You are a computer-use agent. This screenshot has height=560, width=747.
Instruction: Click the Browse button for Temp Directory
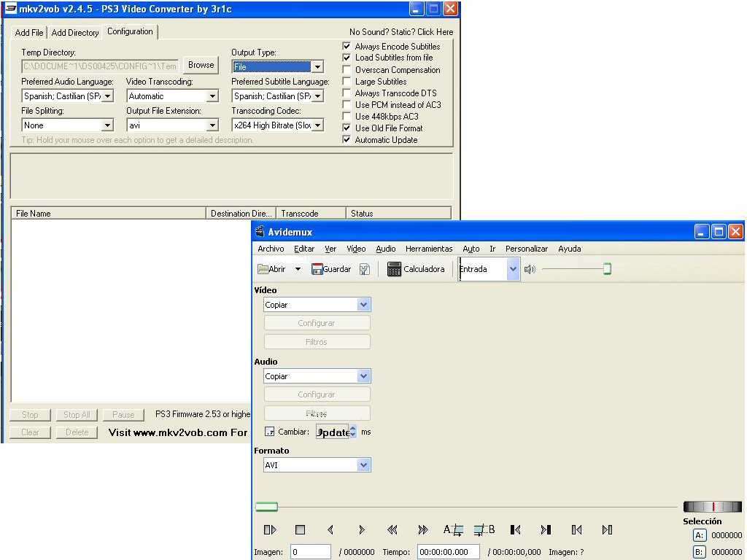click(x=201, y=65)
